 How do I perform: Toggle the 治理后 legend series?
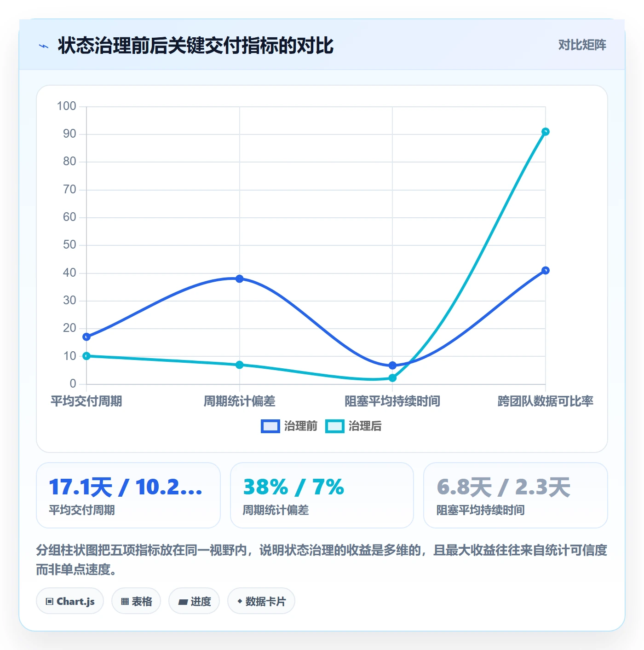(x=353, y=426)
